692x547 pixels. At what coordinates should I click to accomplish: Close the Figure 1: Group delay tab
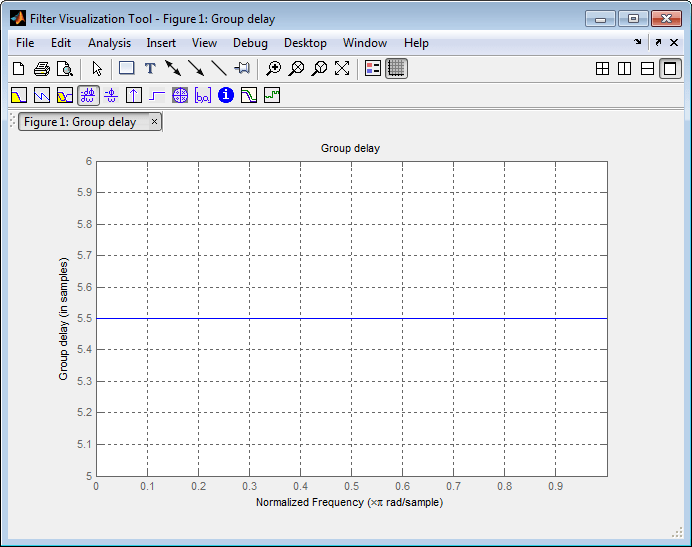[154, 121]
